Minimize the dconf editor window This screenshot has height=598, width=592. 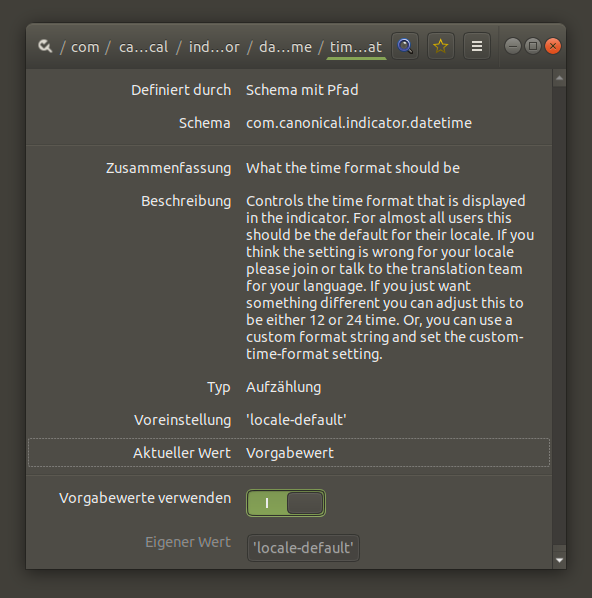(513, 46)
